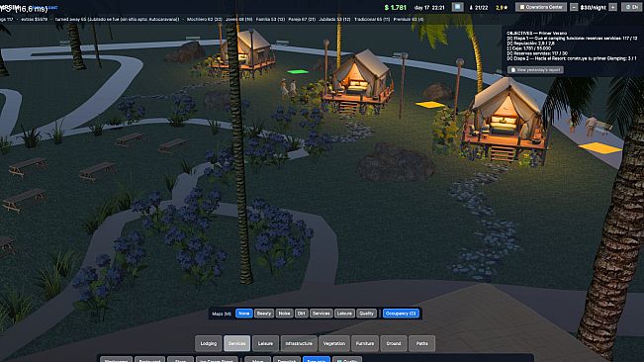Screen dimensions: 644x362
Task: Open the Infrastructure build category
Action: coord(299,343)
